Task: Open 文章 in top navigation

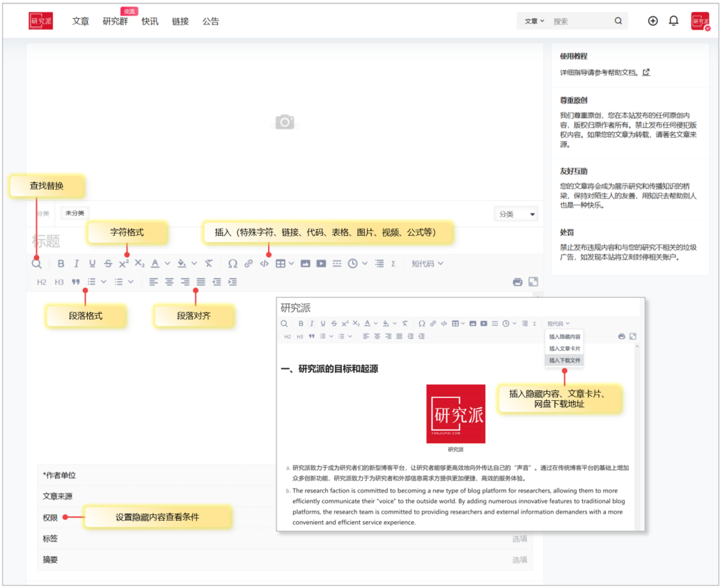Action: pos(81,21)
